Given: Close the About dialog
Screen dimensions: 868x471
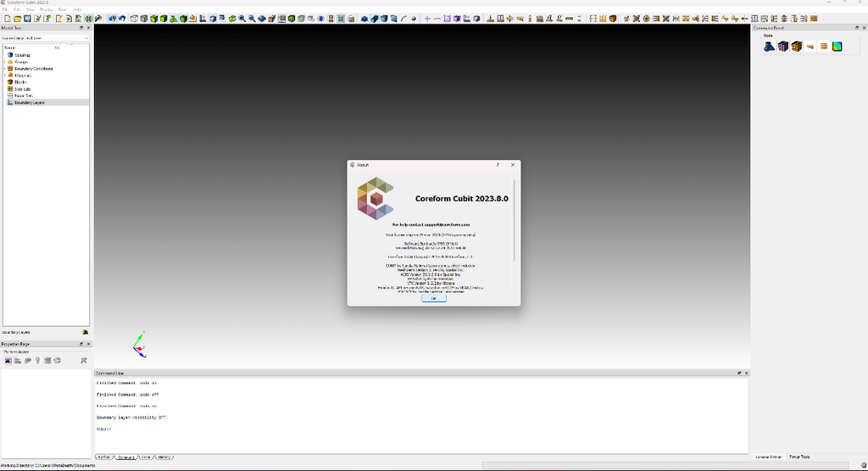Looking at the screenshot, I should pyautogui.click(x=513, y=165).
